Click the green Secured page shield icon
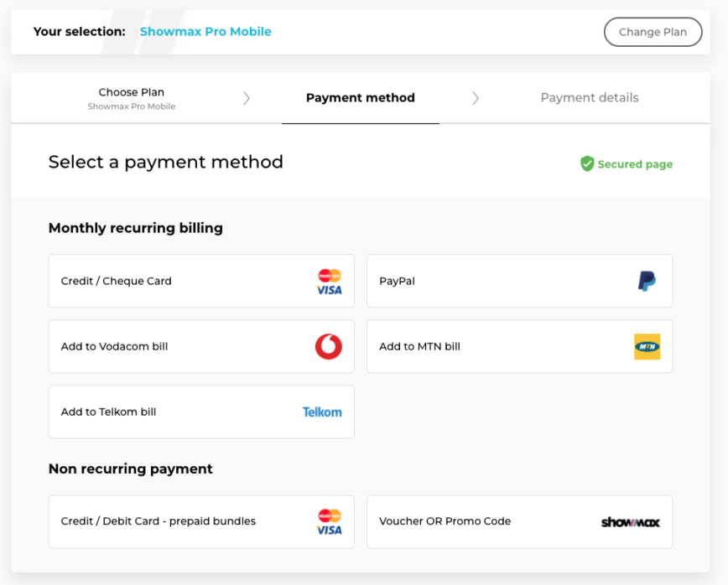The height and width of the screenshot is (585, 728). [x=587, y=163]
